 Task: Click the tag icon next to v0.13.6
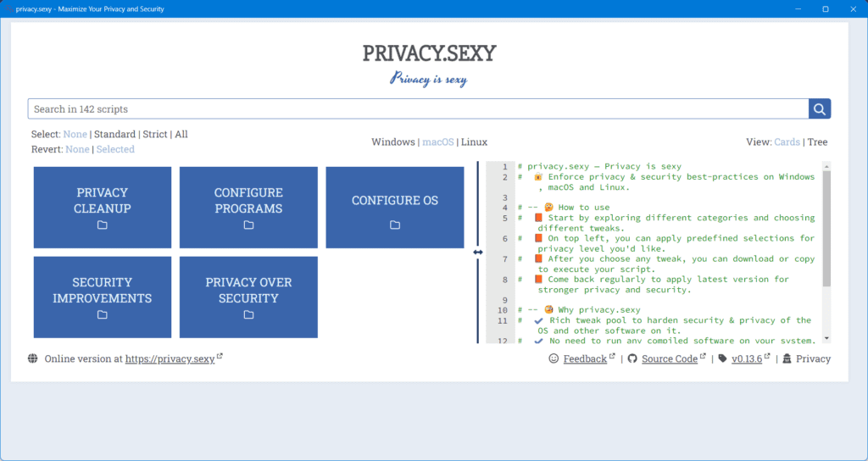[722, 358]
